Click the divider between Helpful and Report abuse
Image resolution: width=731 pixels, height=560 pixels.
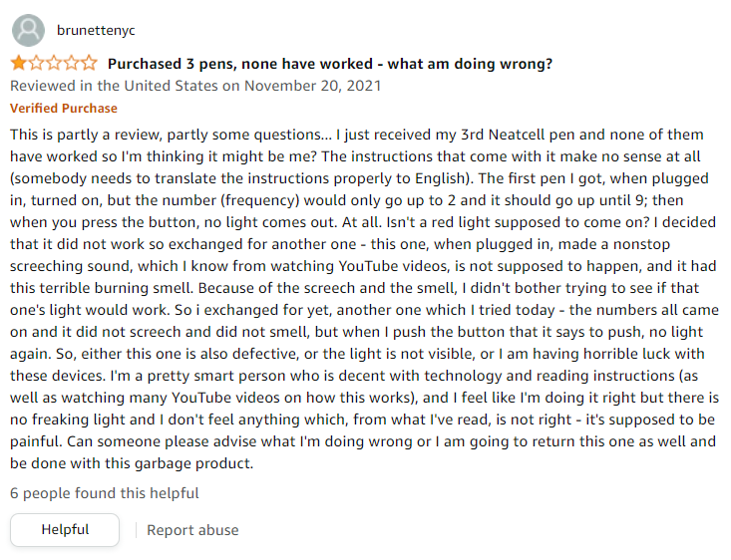coord(134,530)
